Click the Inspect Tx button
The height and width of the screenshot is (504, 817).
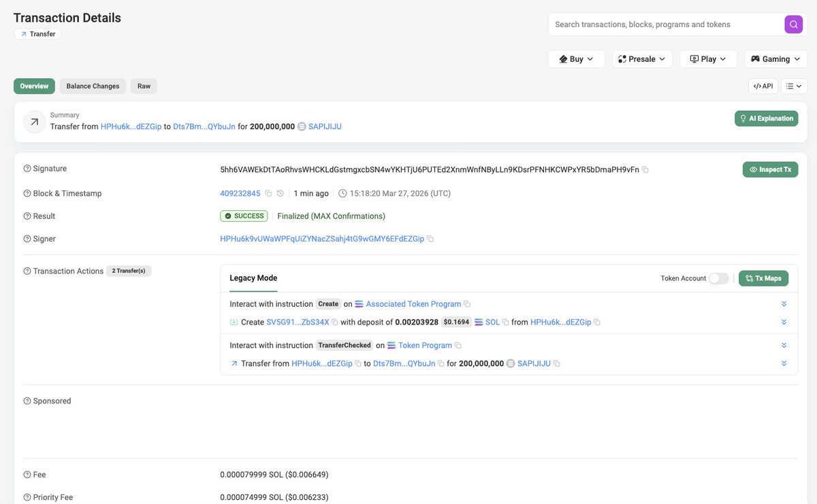tap(770, 169)
